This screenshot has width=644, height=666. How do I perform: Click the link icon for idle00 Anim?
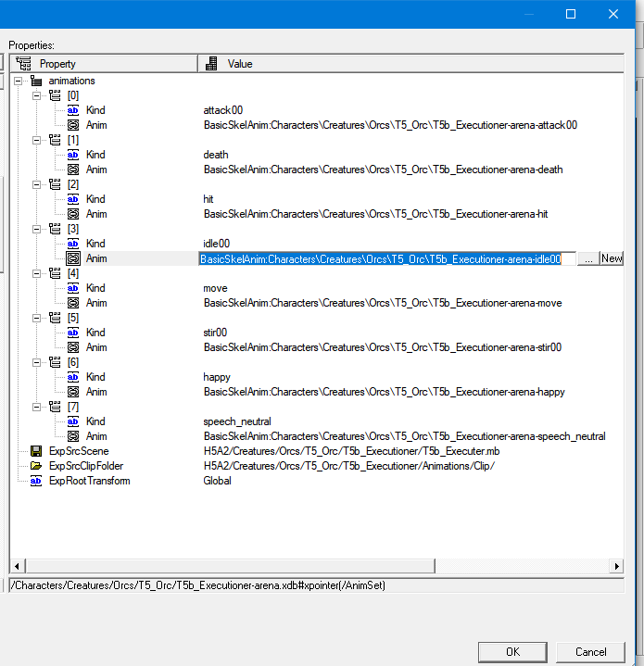tap(73, 258)
